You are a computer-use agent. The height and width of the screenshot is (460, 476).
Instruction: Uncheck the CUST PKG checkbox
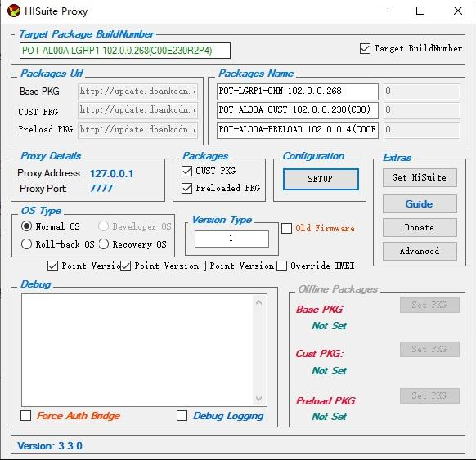[x=186, y=171]
